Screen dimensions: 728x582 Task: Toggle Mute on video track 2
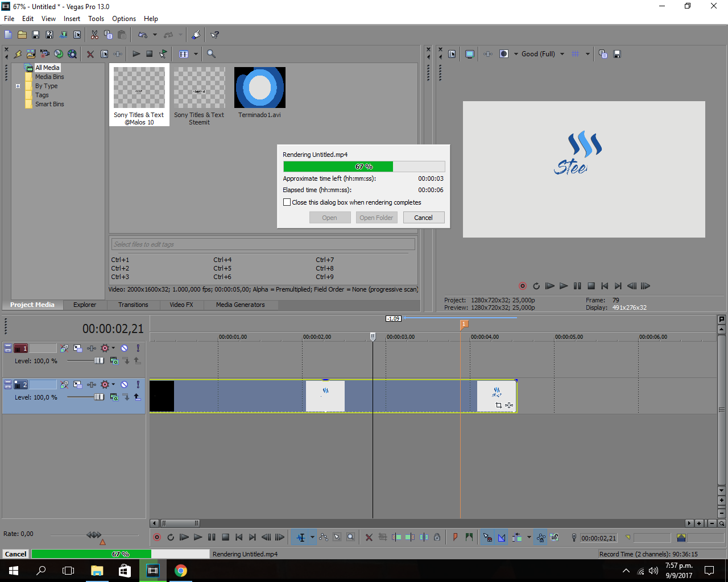pos(125,385)
